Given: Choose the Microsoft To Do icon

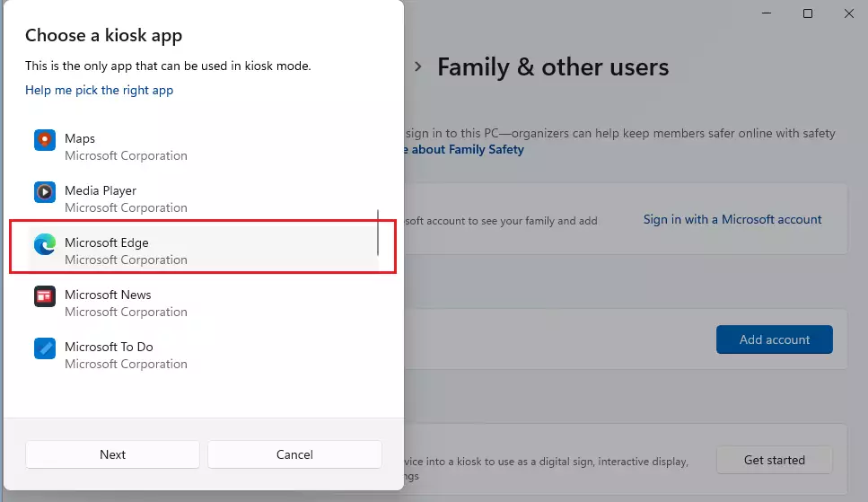Looking at the screenshot, I should 44,348.
